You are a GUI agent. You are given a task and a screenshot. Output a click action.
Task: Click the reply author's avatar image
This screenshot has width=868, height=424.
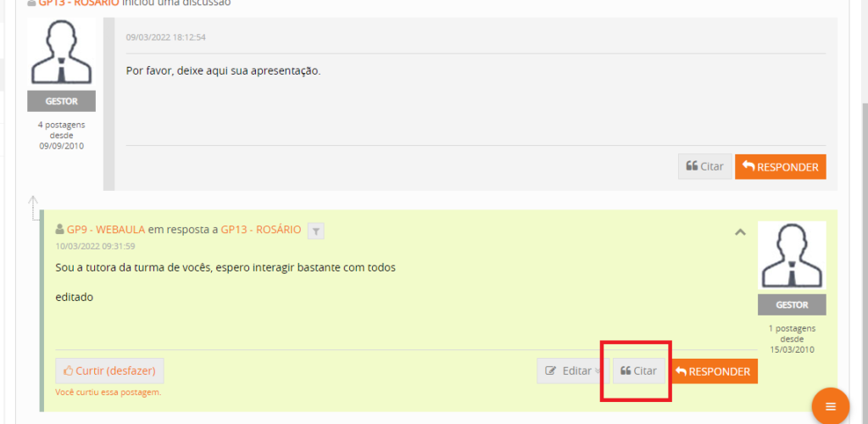[x=792, y=256]
